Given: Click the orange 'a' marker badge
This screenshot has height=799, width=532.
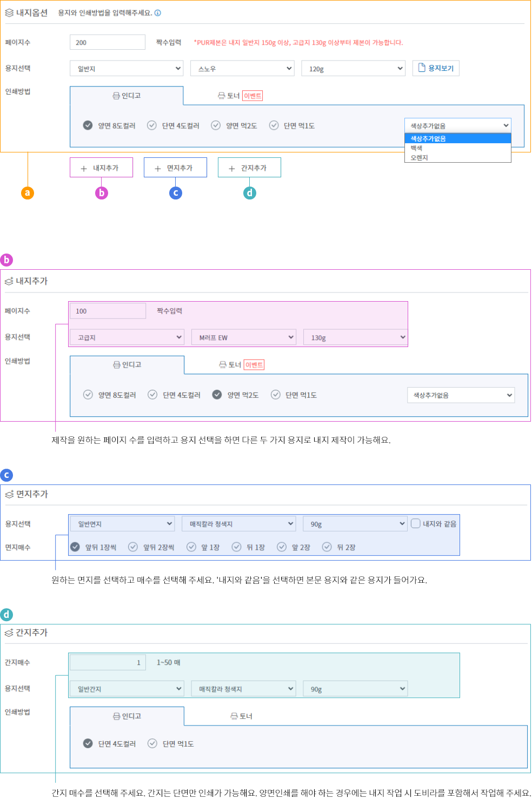Looking at the screenshot, I should [x=28, y=193].
